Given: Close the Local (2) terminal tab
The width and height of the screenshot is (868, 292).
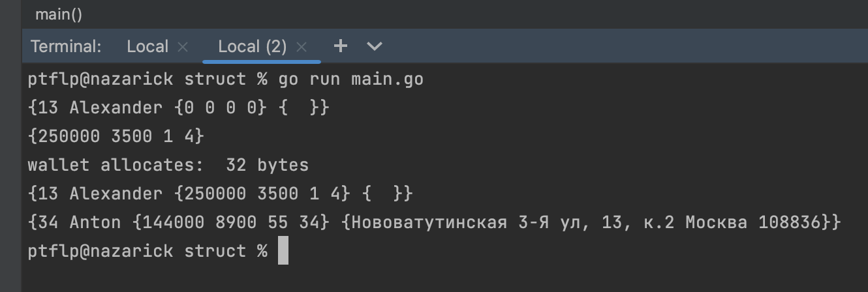Looking at the screenshot, I should coord(301,47).
